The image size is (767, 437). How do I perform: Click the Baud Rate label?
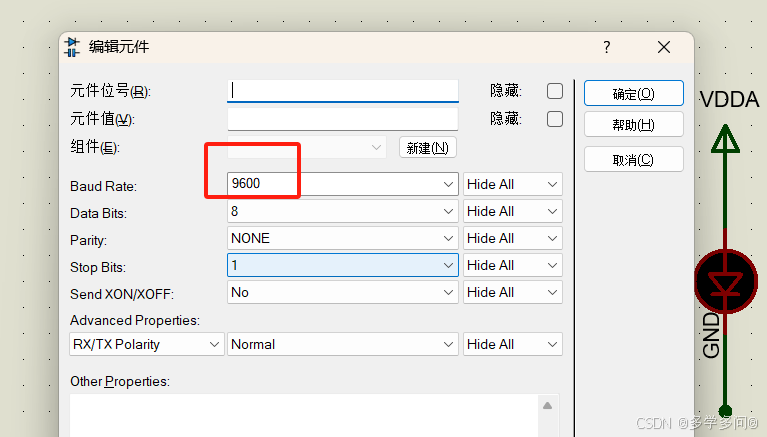coord(103,186)
